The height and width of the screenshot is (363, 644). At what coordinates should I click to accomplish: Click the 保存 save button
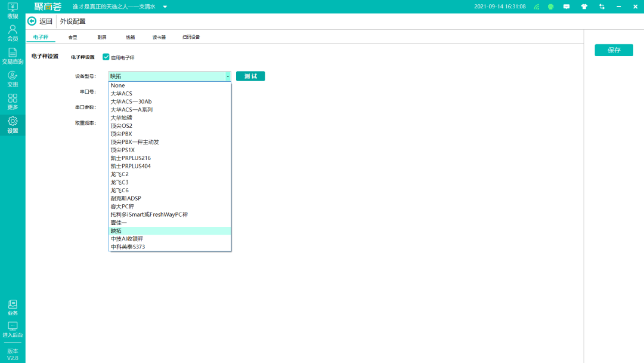click(614, 50)
